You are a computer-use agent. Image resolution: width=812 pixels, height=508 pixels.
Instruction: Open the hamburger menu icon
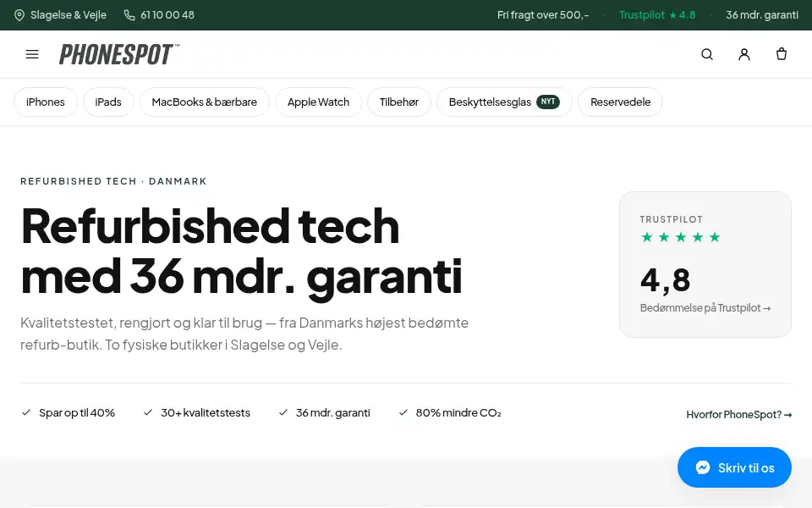(32, 54)
